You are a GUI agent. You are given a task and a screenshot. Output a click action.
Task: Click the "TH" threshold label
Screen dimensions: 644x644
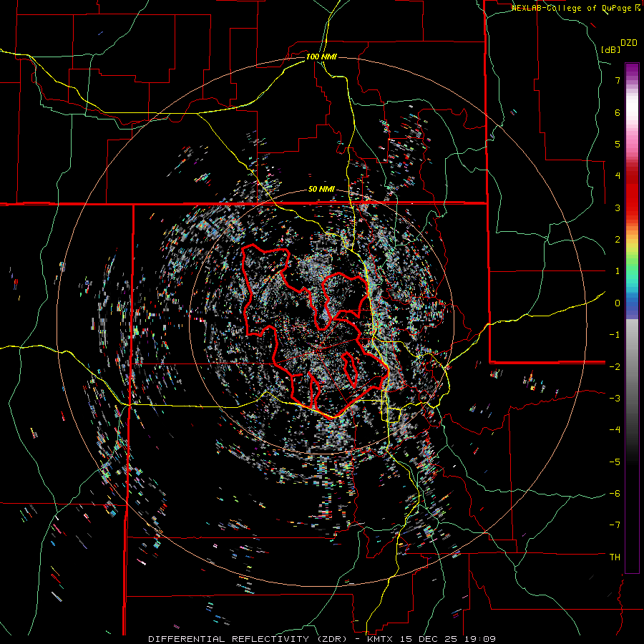615,557
